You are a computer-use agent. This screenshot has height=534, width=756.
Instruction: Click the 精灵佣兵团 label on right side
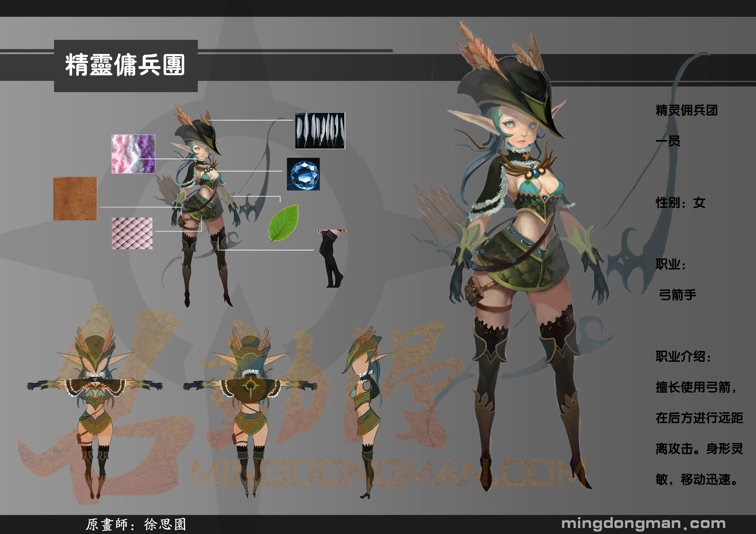(686, 110)
